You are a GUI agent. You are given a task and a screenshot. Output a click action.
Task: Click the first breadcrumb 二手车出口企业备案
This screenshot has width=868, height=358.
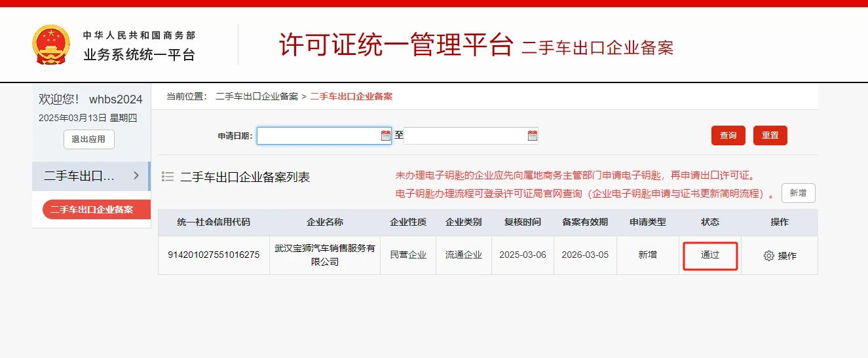coord(257,96)
